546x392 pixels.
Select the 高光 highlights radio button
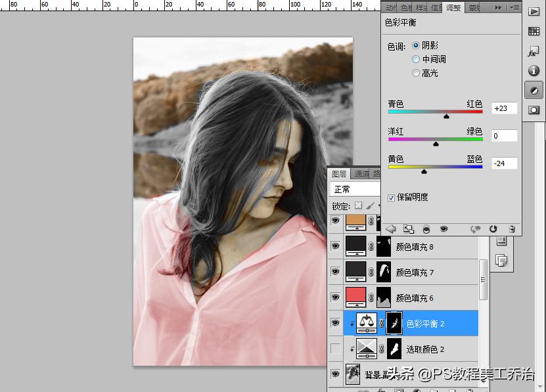coord(416,73)
